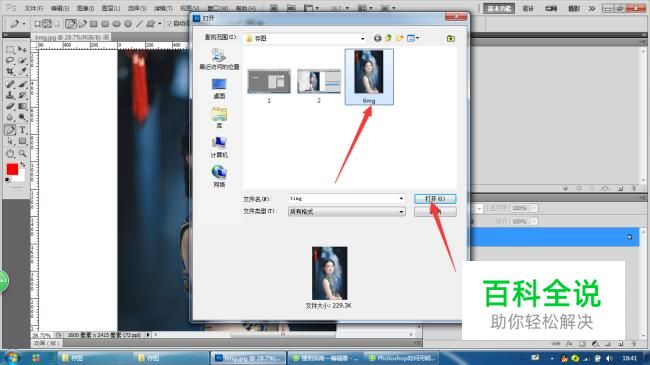This screenshot has height=365, width=650.
Task: Select the Rectangular Marquee tool
Action: click(x=10, y=50)
